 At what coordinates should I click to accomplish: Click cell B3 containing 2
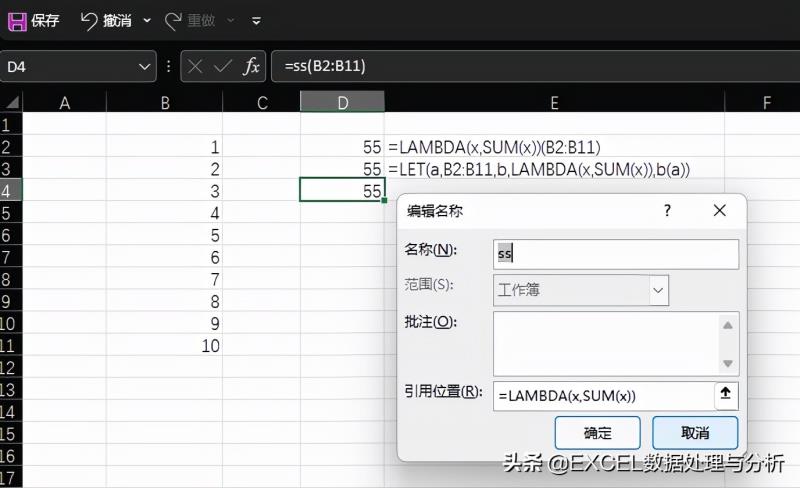(x=164, y=169)
